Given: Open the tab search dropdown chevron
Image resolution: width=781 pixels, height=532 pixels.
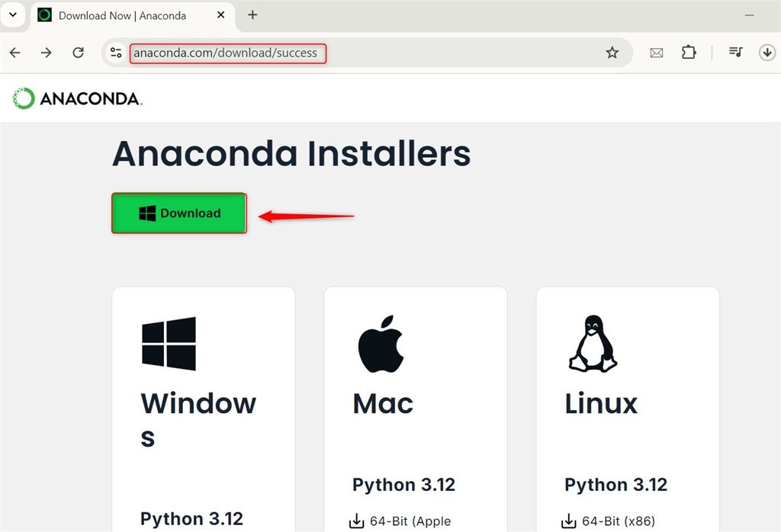Looking at the screenshot, I should pos(13,15).
